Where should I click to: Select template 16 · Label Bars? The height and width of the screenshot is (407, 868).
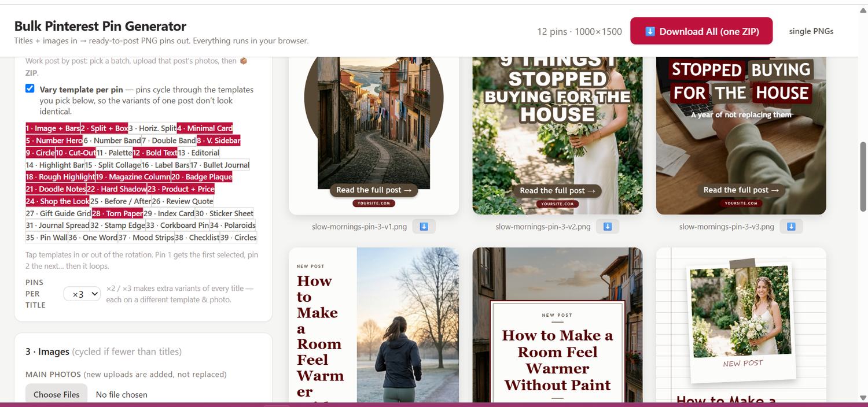(x=165, y=165)
